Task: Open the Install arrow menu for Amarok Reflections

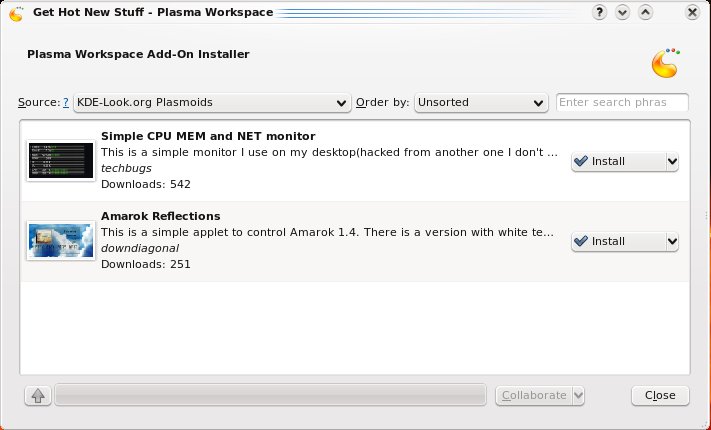Action: click(672, 242)
